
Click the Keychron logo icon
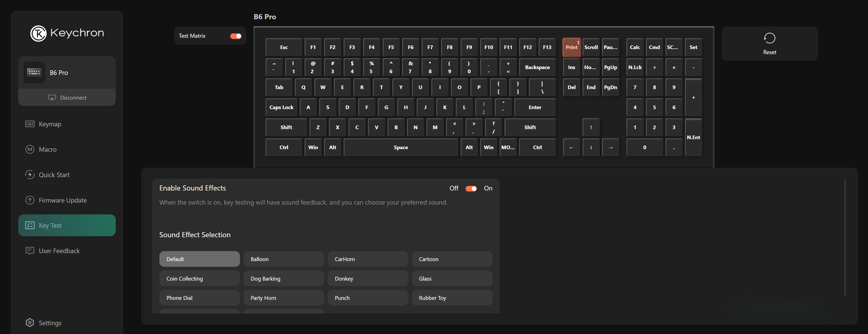(x=38, y=33)
